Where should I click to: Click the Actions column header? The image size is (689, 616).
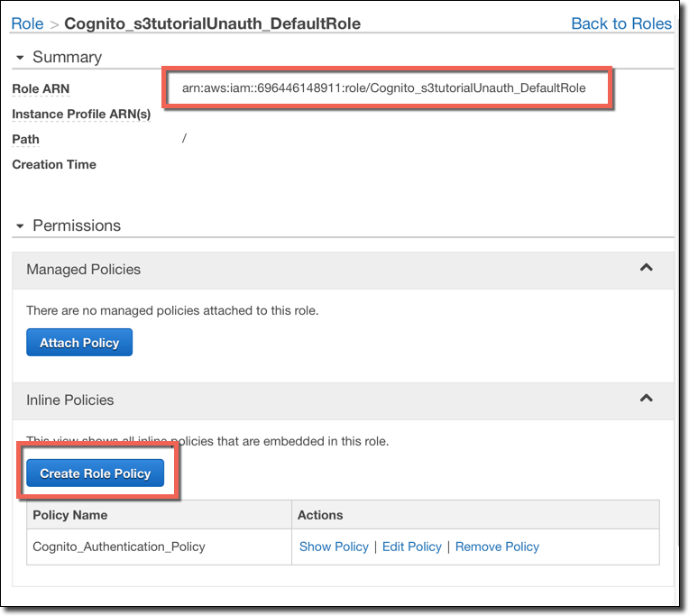pos(476,514)
